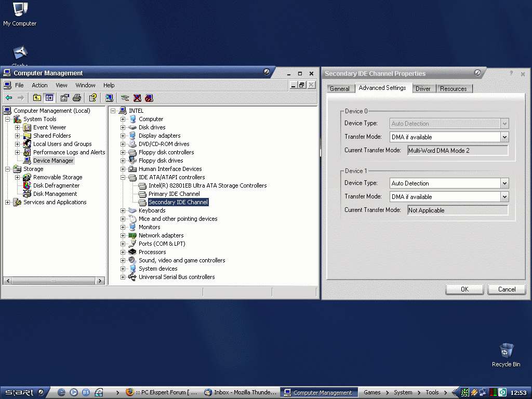
Task: Switch to the Driver tab
Action: coord(423,89)
